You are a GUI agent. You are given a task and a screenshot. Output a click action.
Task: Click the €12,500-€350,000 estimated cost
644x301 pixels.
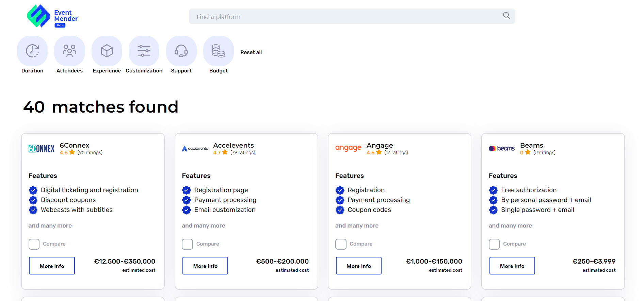(x=125, y=262)
